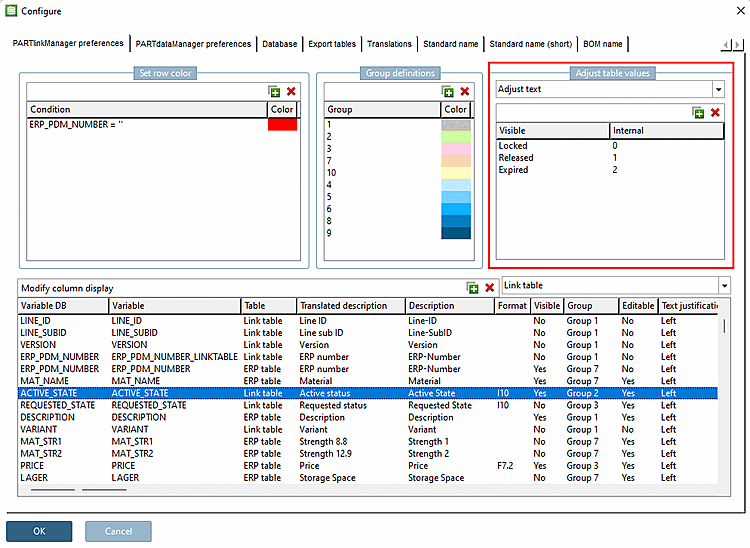
Task: Delete group using red X in Group definitions
Action: coord(464,91)
